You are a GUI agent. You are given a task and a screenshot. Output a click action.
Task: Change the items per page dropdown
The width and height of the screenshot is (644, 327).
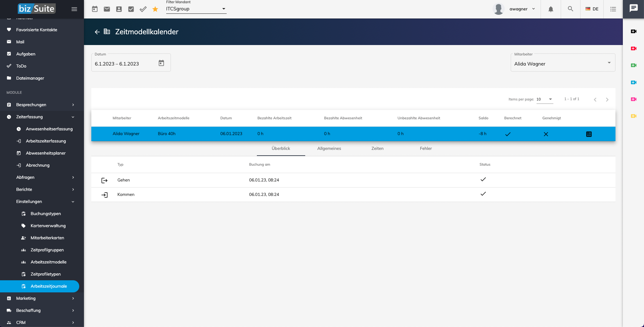point(544,99)
